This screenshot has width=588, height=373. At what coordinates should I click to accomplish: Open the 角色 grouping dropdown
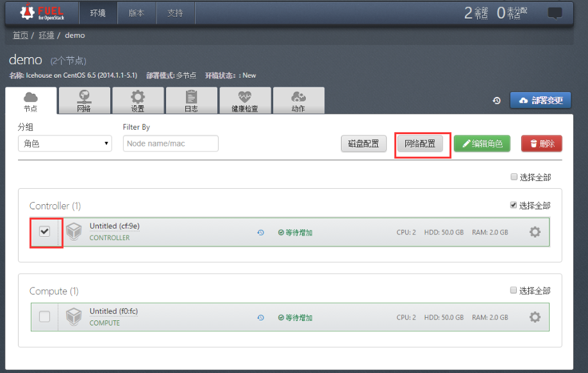(65, 144)
